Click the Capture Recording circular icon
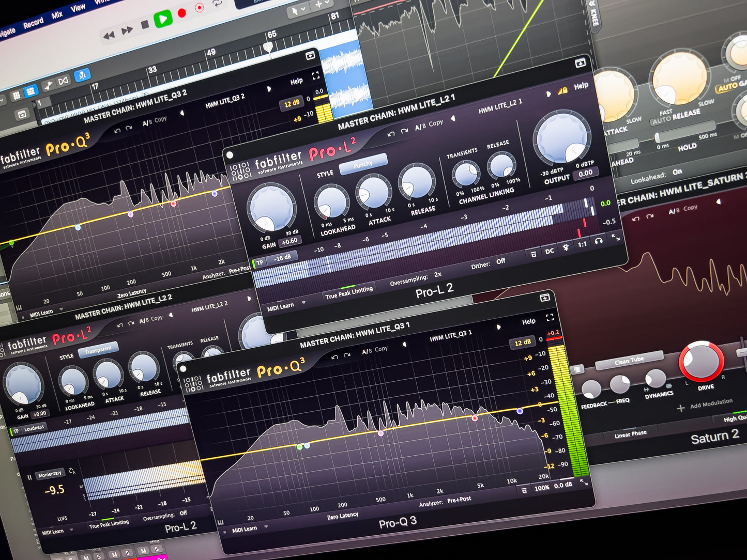Screen dimensions: 747x560 point(200,8)
